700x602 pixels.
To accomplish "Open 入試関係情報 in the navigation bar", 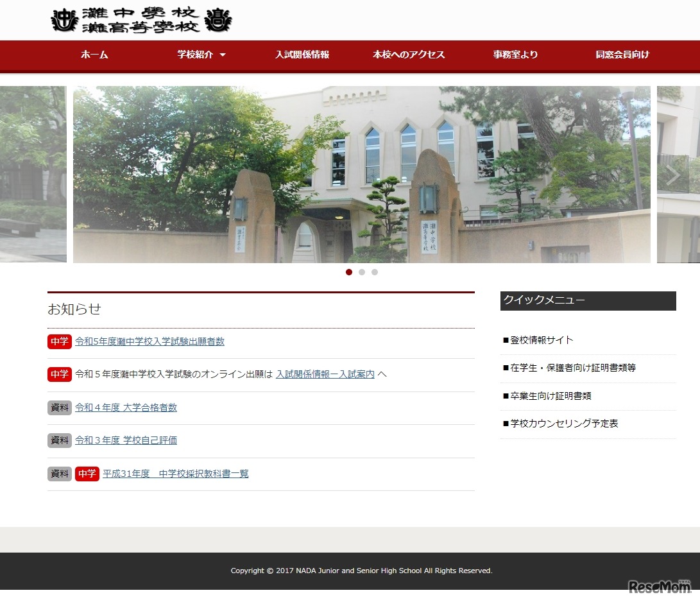I will (x=302, y=55).
